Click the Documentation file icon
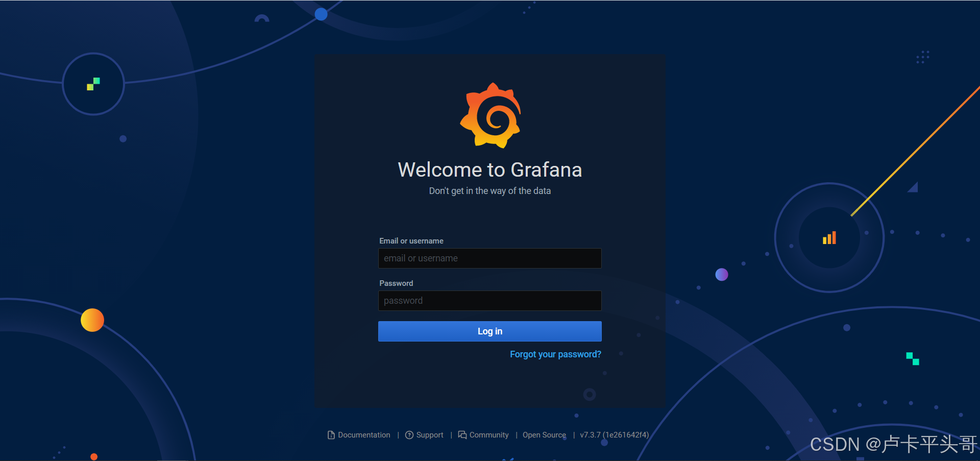The width and height of the screenshot is (980, 461). pyautogui.click(x=331, y=435)
